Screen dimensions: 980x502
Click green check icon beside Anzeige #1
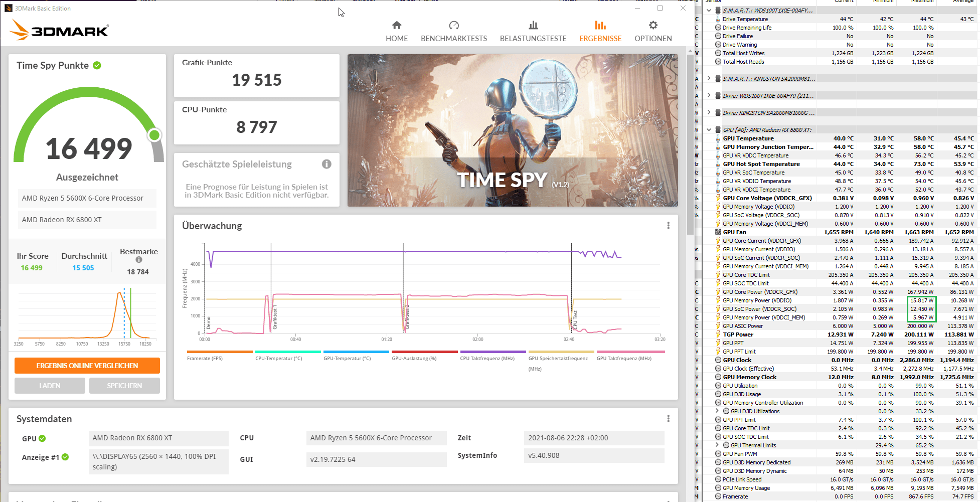[65, 457]
